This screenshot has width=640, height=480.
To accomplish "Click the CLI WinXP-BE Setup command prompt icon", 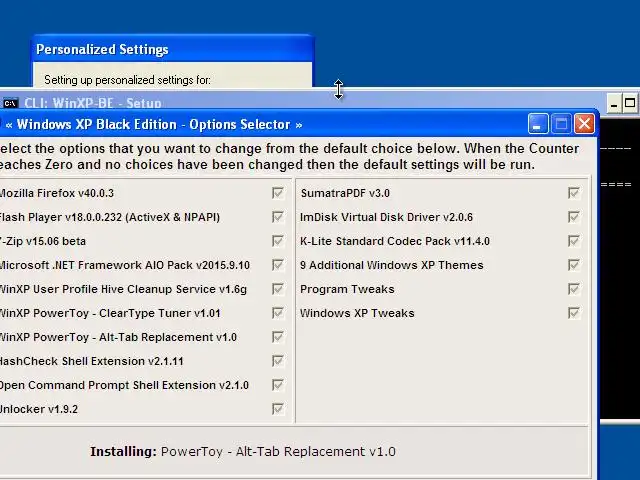I will pyautogui.click(x=10, y=103).
